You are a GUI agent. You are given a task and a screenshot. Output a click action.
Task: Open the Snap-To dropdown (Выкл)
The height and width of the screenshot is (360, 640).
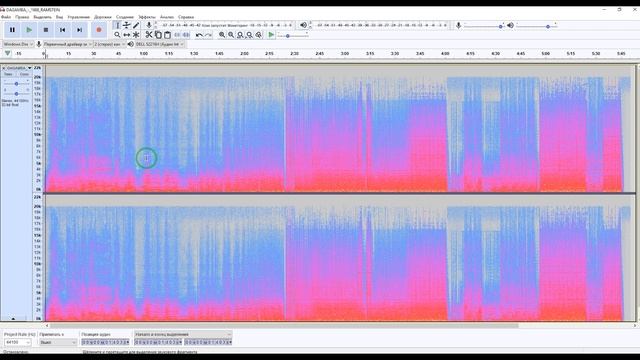click(58, 342)
